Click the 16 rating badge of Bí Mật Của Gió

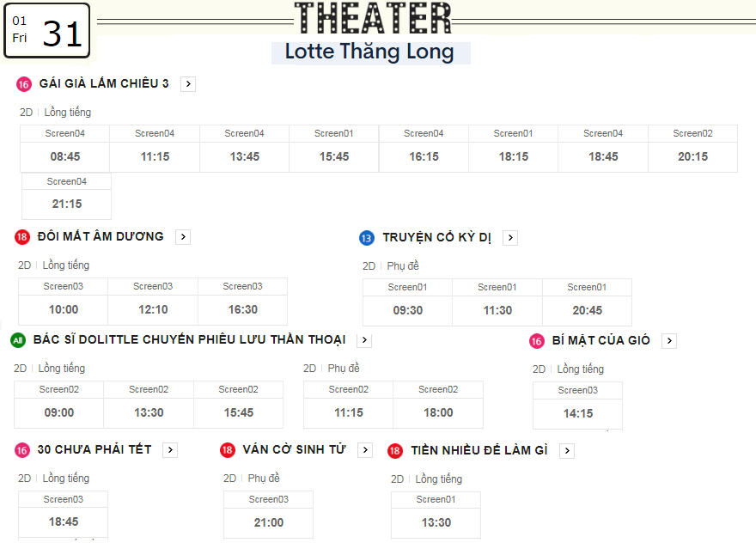[x=536, y=341]
